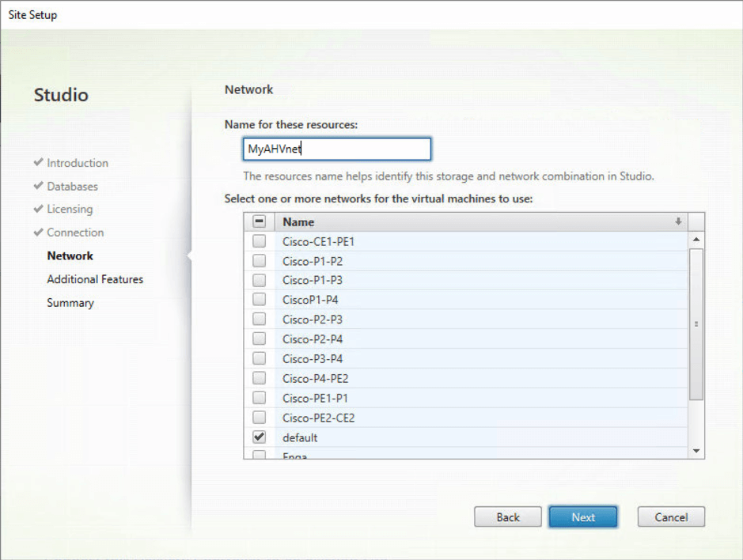
Task: Toggle the select-all checkbox in header
Action: [x=260, y=221]
